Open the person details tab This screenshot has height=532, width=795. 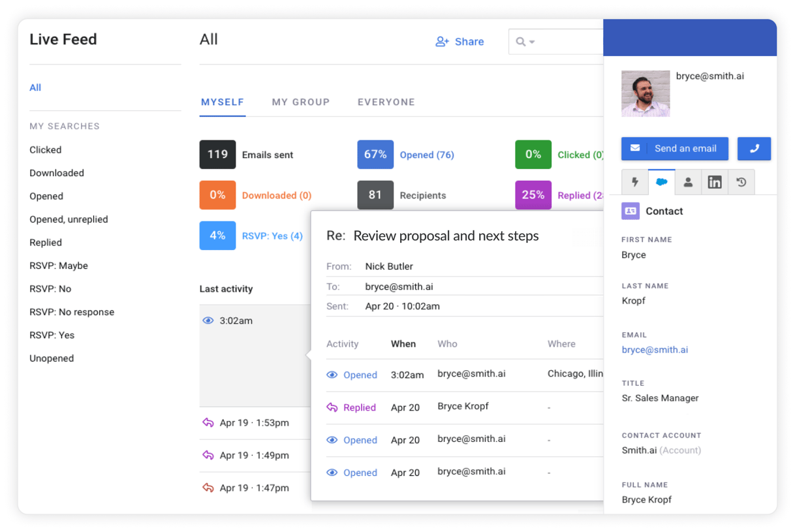(688, 182)
